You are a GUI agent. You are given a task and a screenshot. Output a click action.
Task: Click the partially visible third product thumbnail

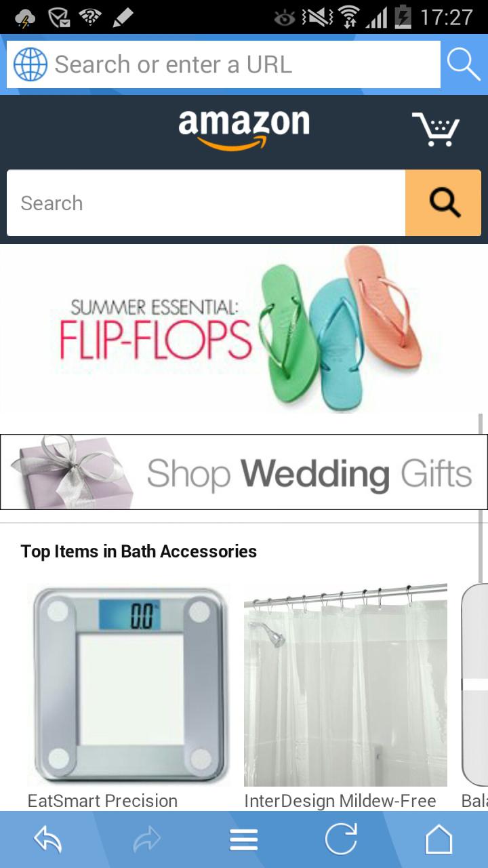[x=474, y=685]
